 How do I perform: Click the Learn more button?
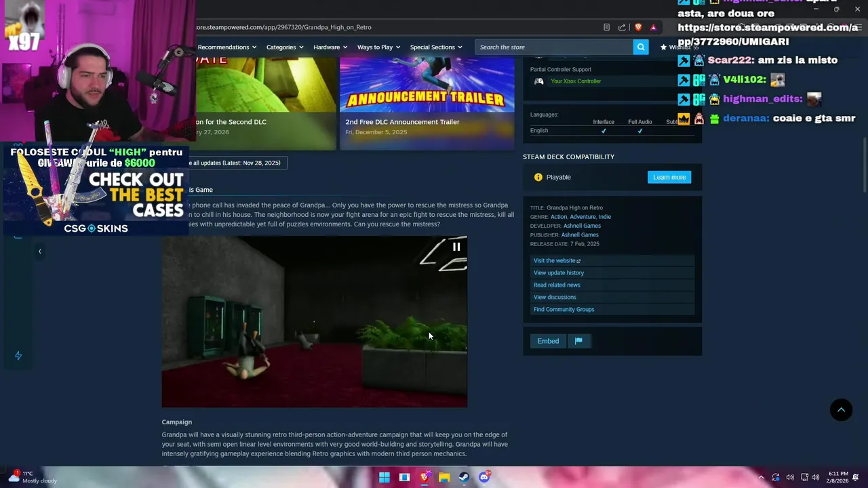tap(669, 177)
